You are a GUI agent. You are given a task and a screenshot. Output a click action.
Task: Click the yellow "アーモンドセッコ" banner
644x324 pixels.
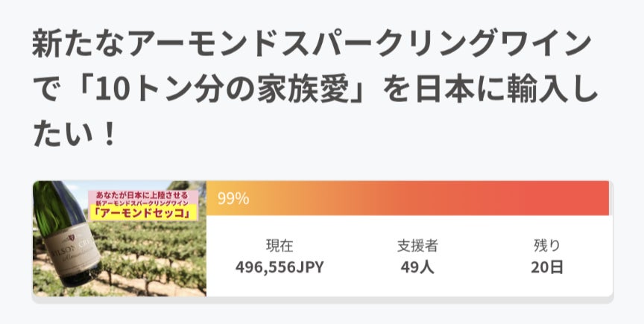[x=142, y=214]
